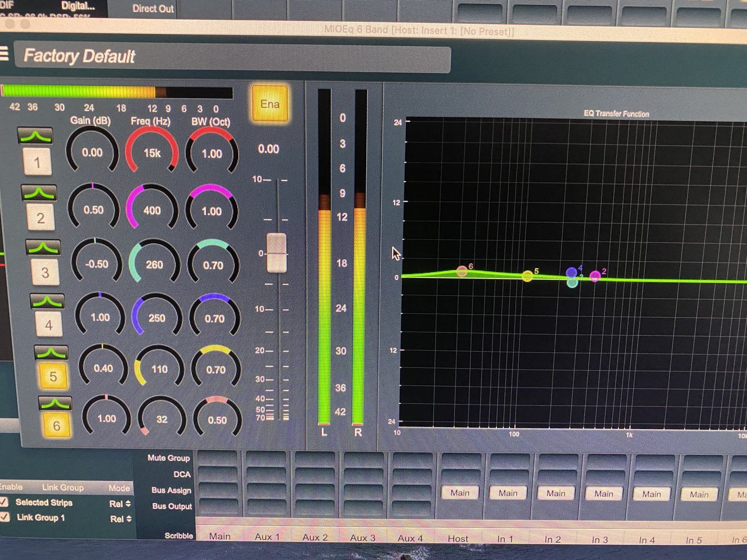Uncheck the Selected Strips checkbox

tap(4, 501)
